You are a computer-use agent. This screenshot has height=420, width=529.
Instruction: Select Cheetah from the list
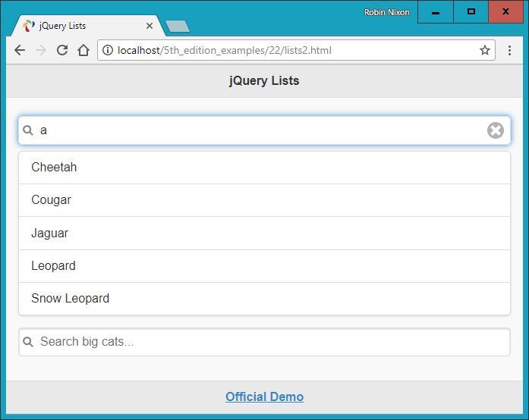264,168
